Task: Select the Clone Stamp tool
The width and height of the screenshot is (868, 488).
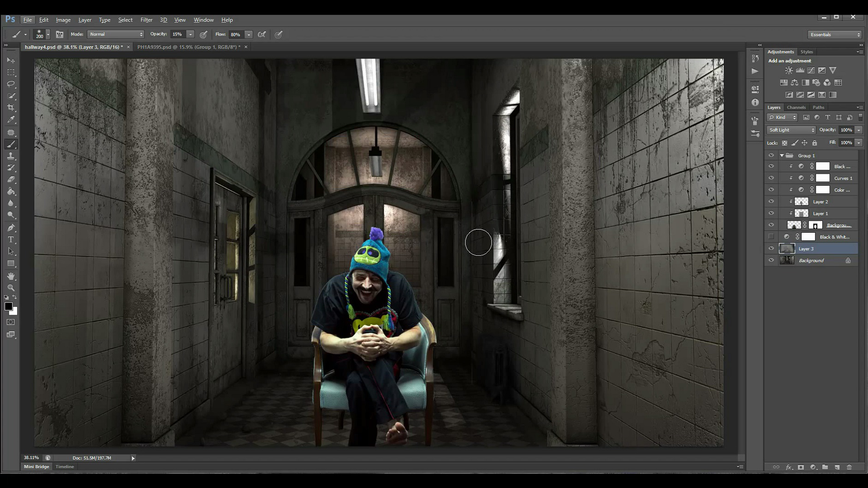Action: pos(11,156)
